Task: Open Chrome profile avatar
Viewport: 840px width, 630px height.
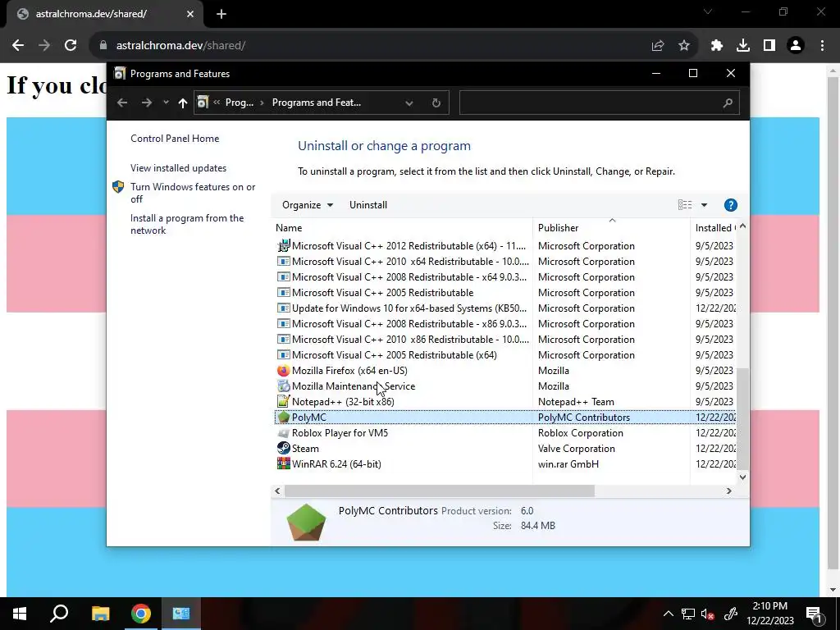Action: click(x=796, y=46)
